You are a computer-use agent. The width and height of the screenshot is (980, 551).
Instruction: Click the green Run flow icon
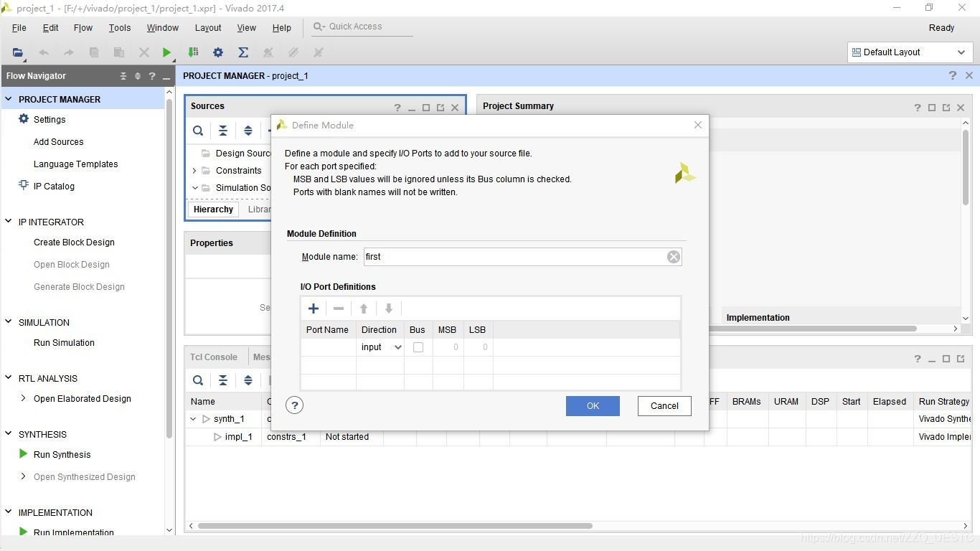[166, 52]
